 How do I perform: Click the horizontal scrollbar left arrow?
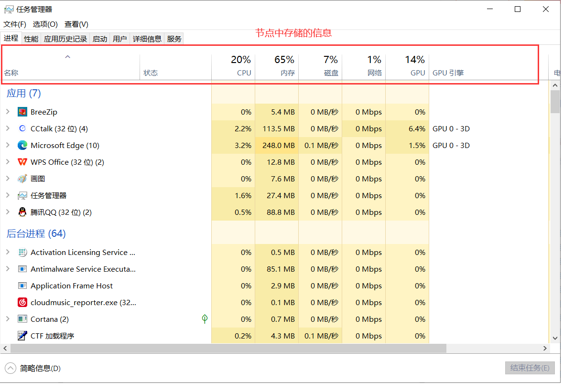pyautogui.click(x=5, y=349)
